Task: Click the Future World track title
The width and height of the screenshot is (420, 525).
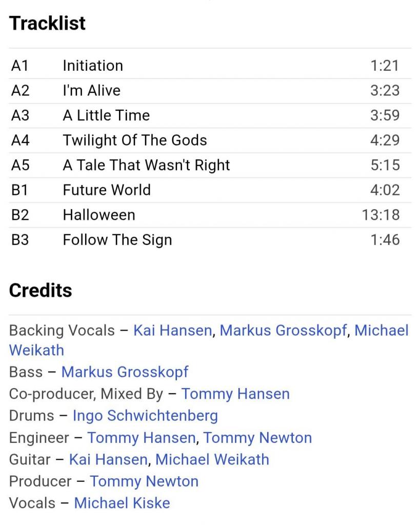Action: [x=107, y=190]
